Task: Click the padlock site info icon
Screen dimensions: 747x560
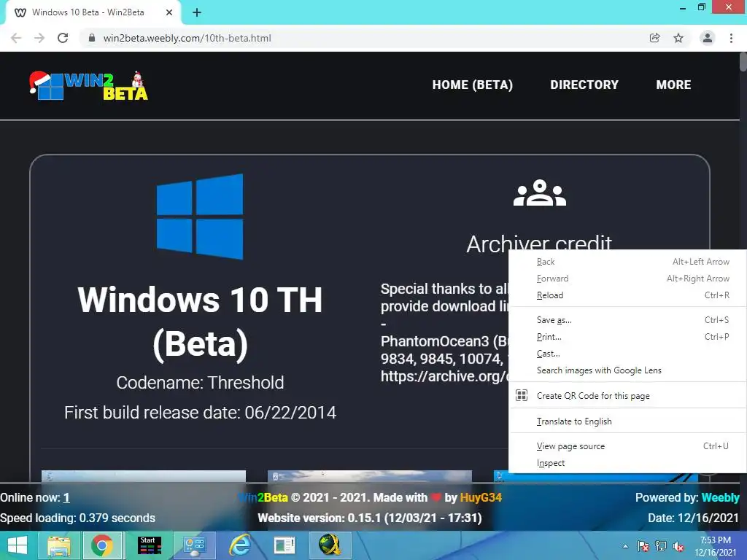Action: click(x=92, y=38)
